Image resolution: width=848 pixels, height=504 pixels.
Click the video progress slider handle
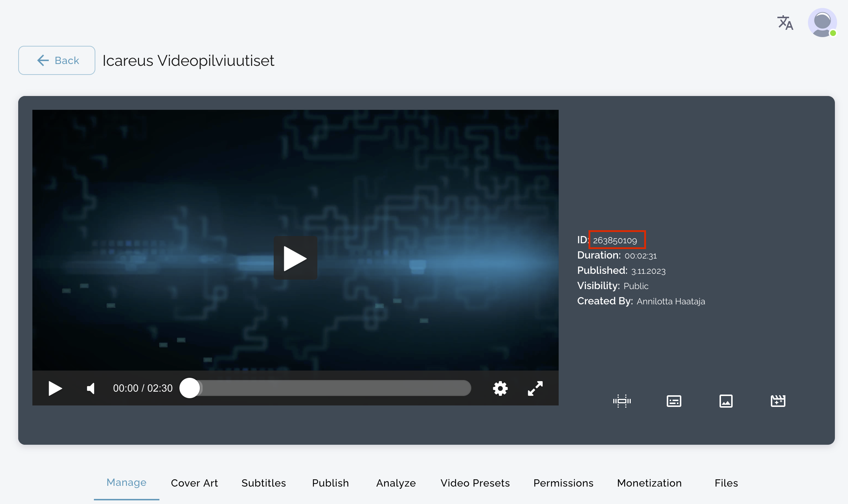click(x=190, y=388)
